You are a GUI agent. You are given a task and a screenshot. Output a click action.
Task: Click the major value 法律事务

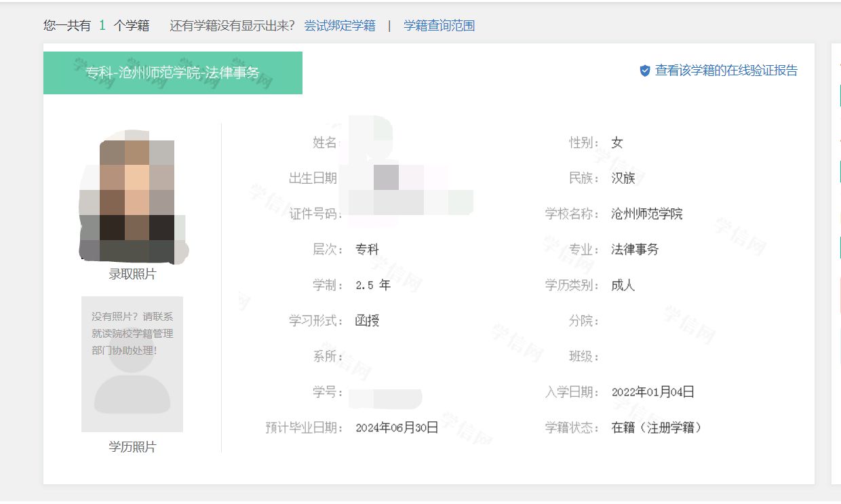pyautogui.click(x=635, y=250)
